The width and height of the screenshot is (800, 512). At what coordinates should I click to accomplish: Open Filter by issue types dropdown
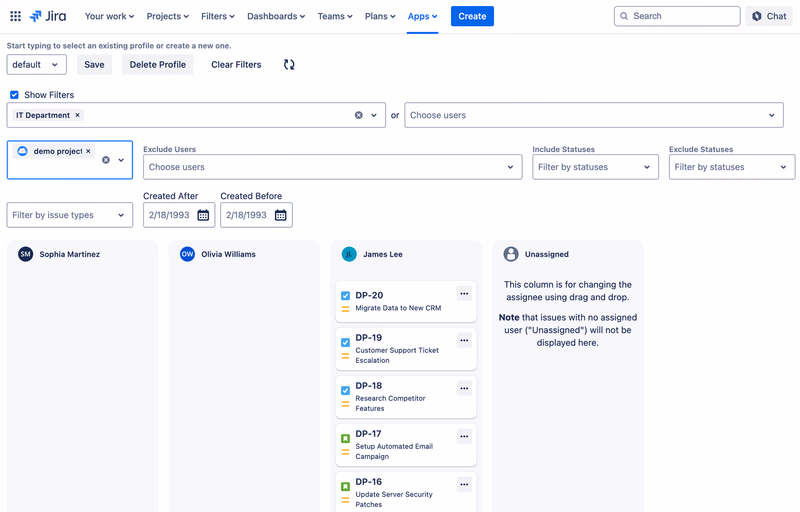pyautogui.click(x=69, y=215)
